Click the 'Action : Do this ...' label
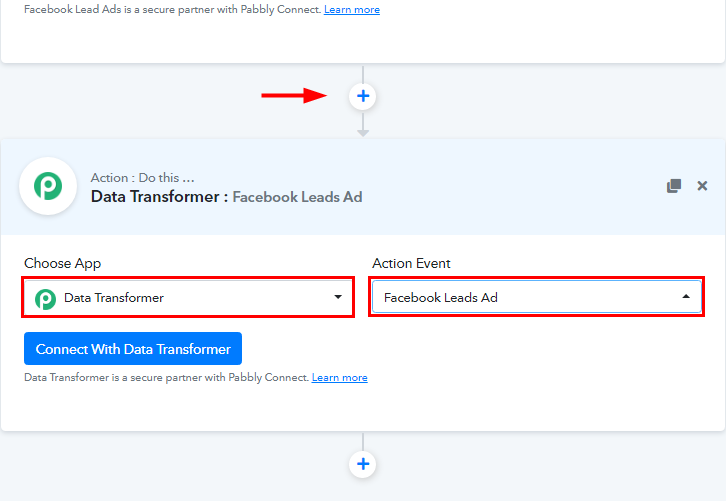Screen dimensions: 726x501 (143, 178)
